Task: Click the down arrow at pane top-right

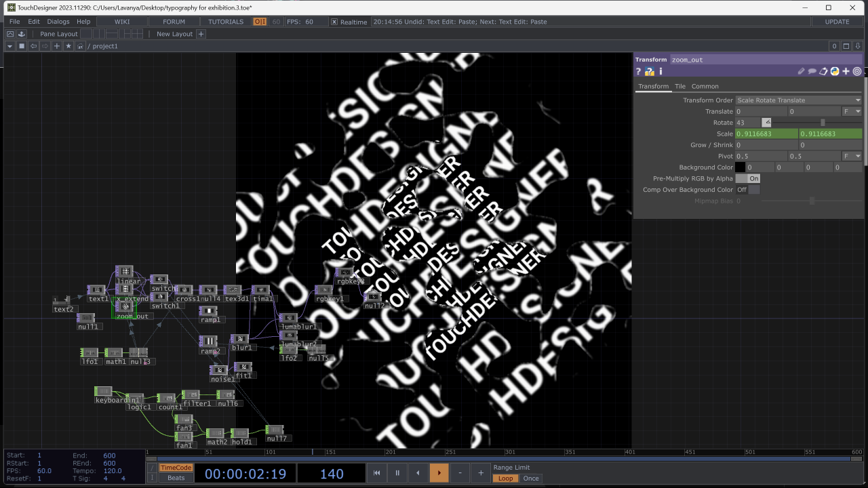Action: point(858,46)
